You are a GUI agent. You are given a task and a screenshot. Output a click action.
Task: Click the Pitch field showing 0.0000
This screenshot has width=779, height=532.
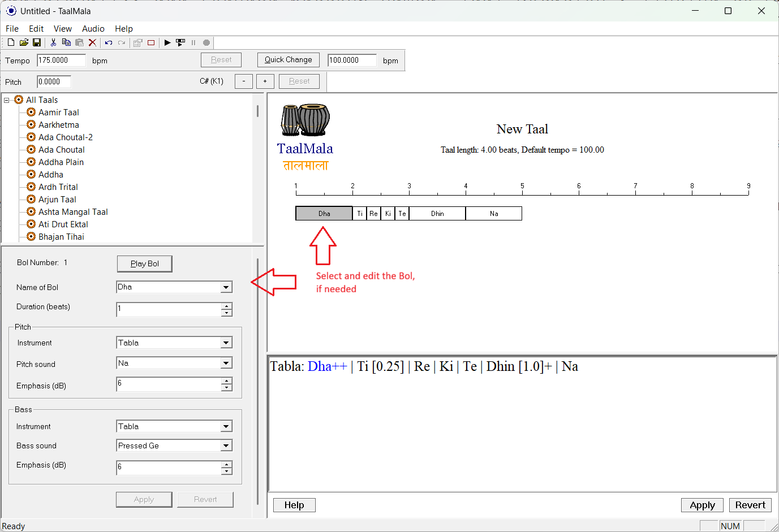tap(54, 81)
